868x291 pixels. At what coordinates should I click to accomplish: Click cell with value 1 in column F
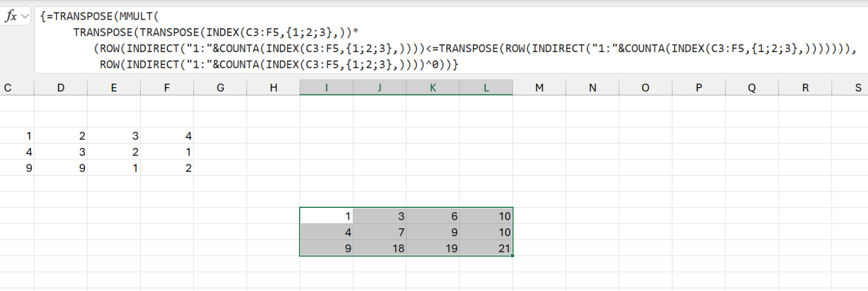click(x=167, y=152)
